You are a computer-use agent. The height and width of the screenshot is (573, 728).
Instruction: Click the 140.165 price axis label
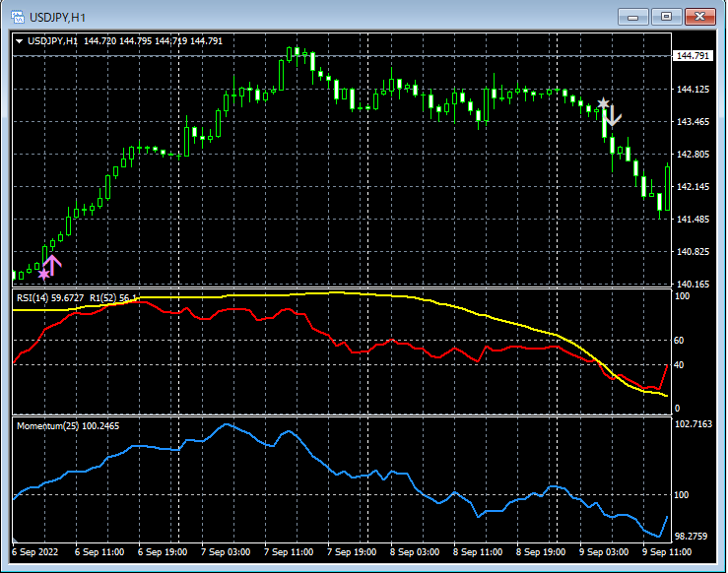(693, 284)
